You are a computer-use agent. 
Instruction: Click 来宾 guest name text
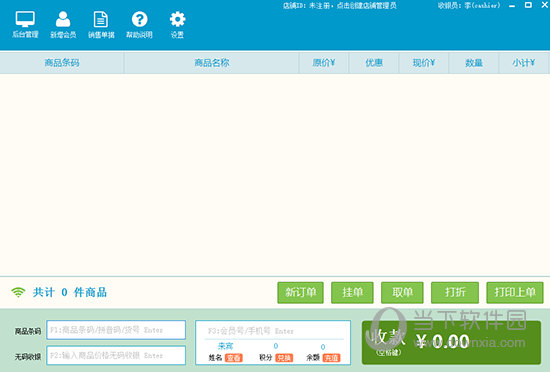pos(225,346)
